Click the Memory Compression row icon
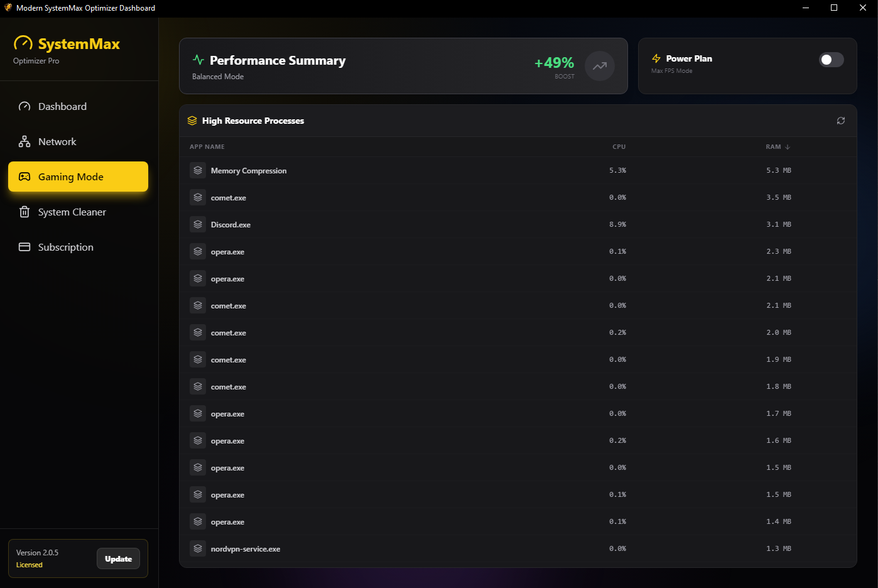Image resolution: width=878 pixels, height=588 pixels. pos(198,170)
